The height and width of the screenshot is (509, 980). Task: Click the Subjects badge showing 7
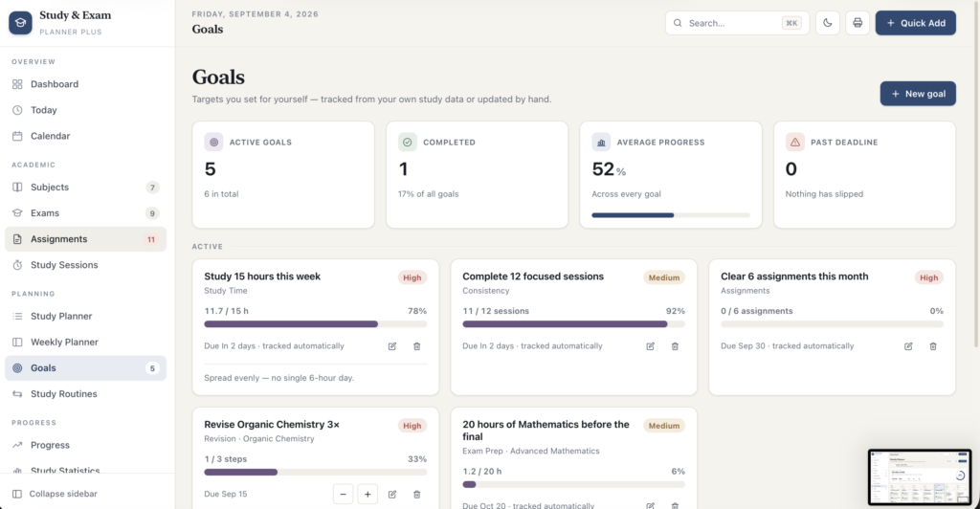click(152, 188)
